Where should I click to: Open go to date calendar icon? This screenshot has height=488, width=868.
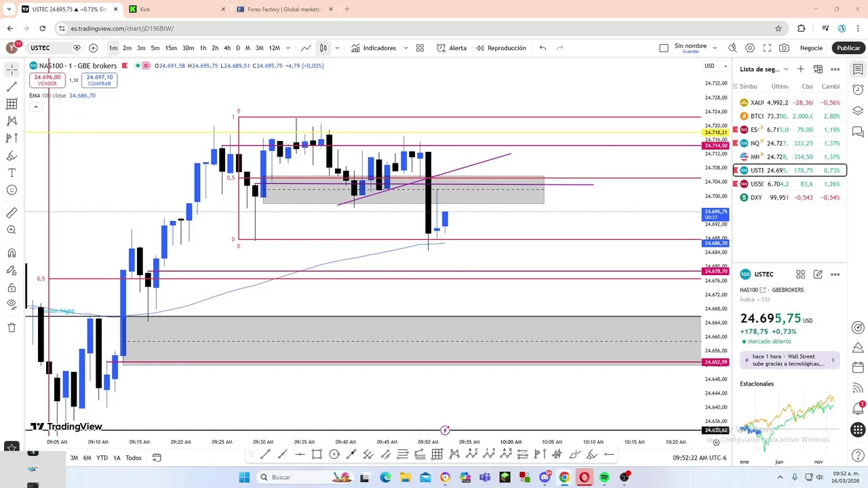[157, 457]
